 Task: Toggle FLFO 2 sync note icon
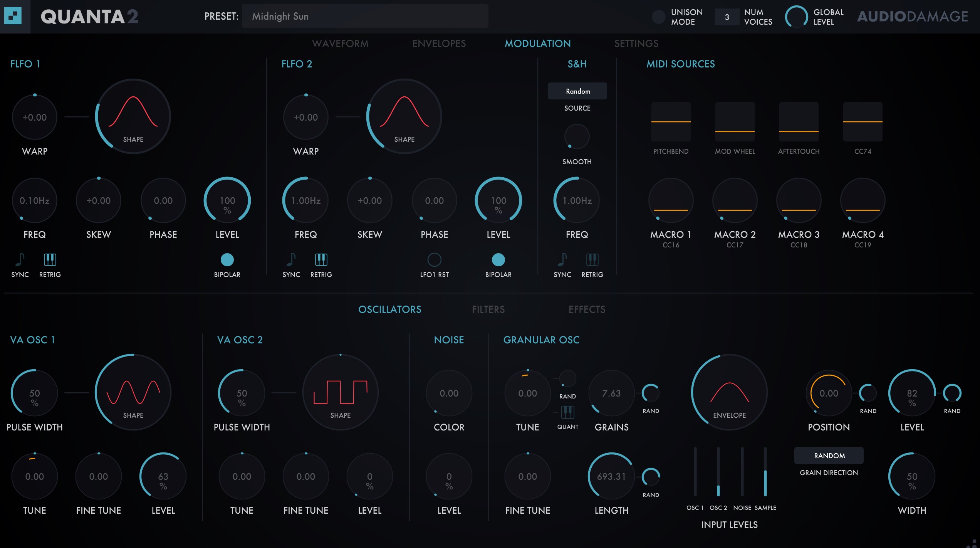[x=291, y=260]
